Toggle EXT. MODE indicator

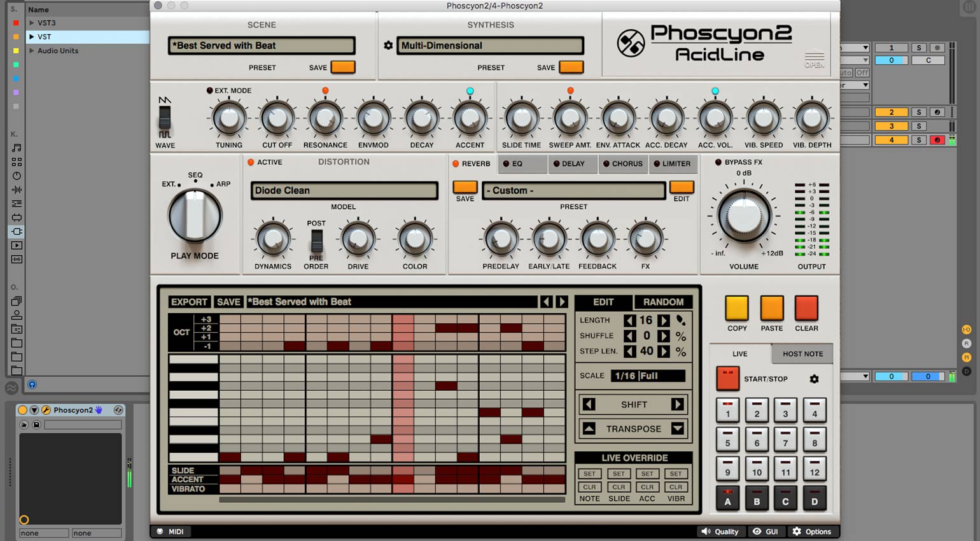tap(209, 90)
